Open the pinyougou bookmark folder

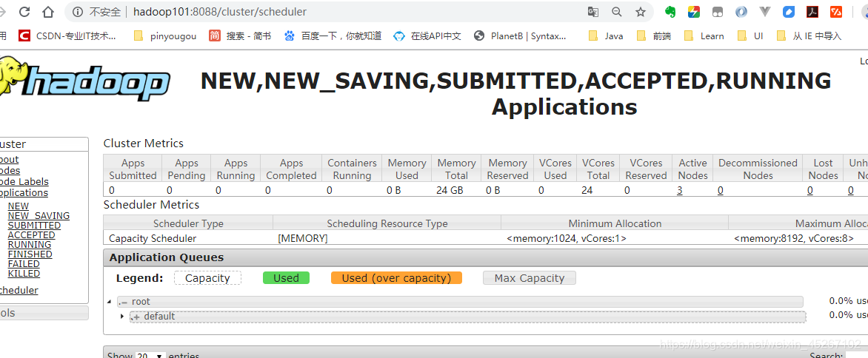[165, 36]
